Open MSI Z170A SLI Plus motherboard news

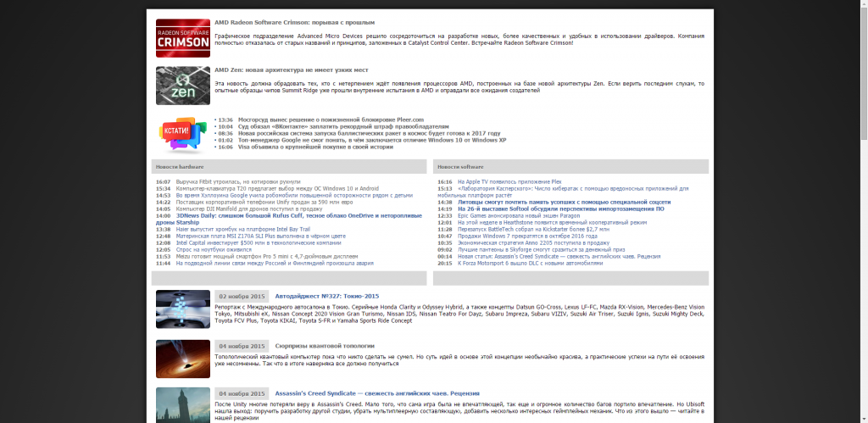click(261, 236)
